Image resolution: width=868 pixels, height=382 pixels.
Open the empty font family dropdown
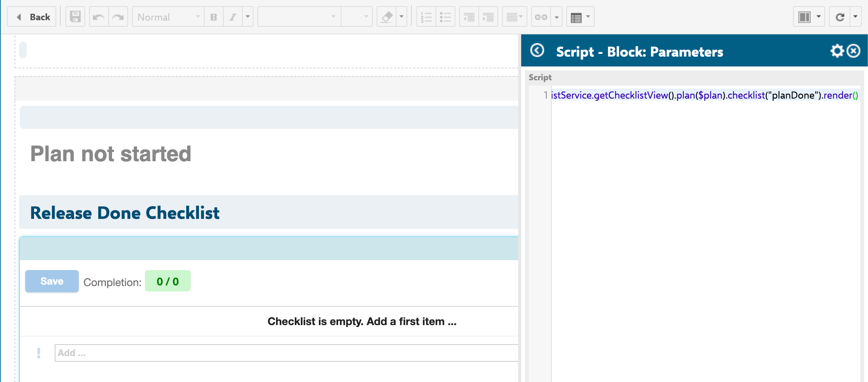click(299, 17)
